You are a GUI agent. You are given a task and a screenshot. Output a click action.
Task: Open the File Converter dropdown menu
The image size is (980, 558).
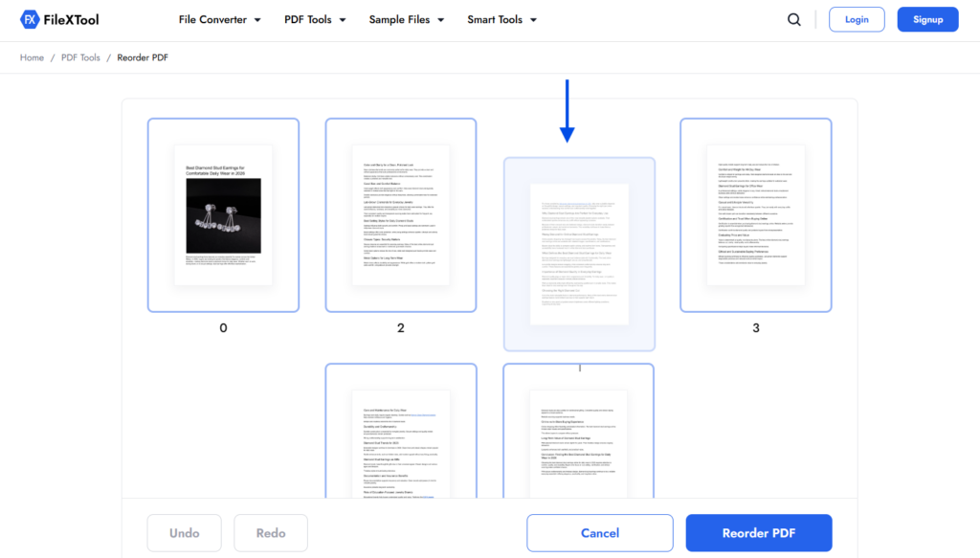pos(220,19)
